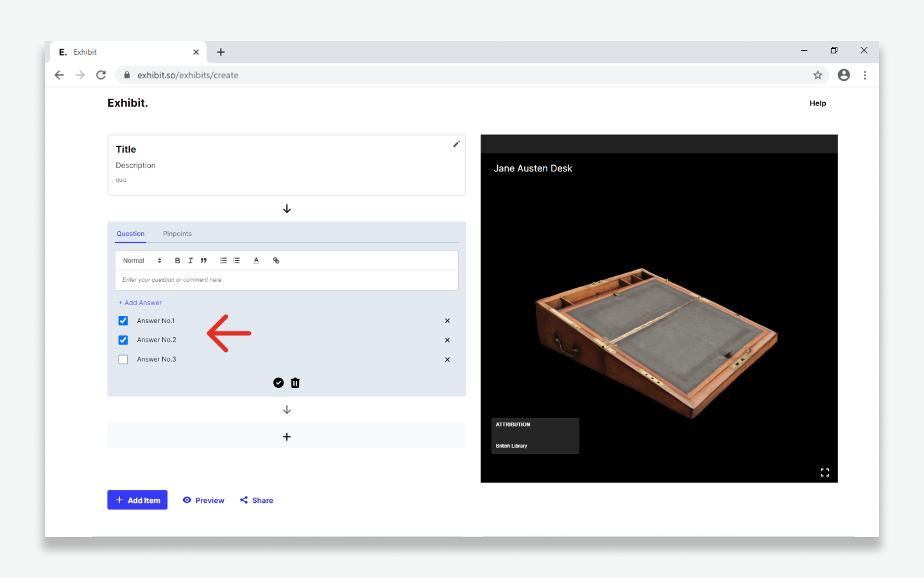Expand the plus row to insert item

coord(287,437)
